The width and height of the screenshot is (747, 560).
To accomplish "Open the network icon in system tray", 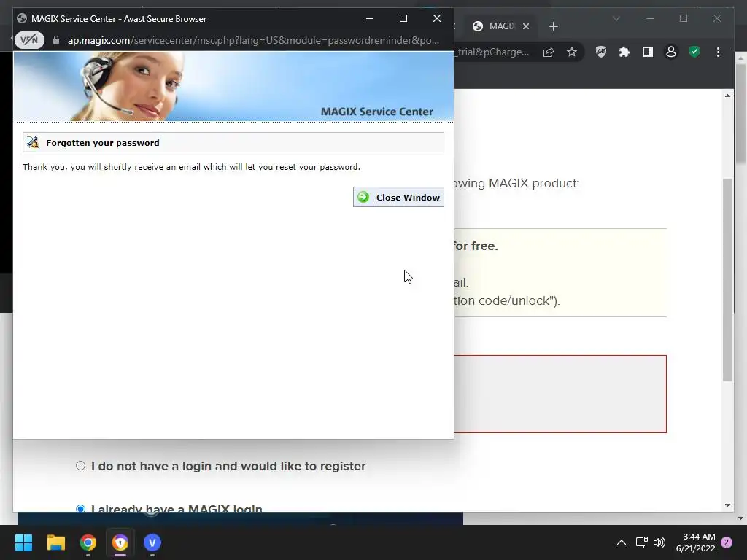I will [x=642, y=542].
